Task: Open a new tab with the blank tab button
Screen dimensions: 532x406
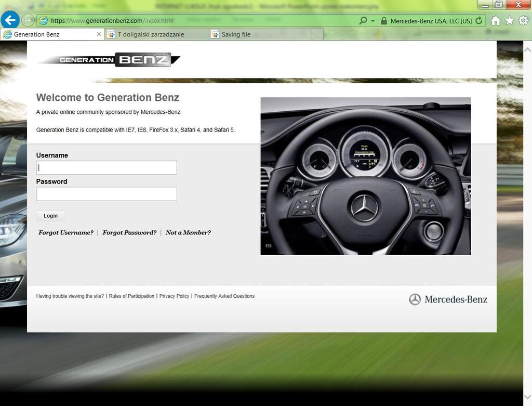Action: [x=317, y=34]
